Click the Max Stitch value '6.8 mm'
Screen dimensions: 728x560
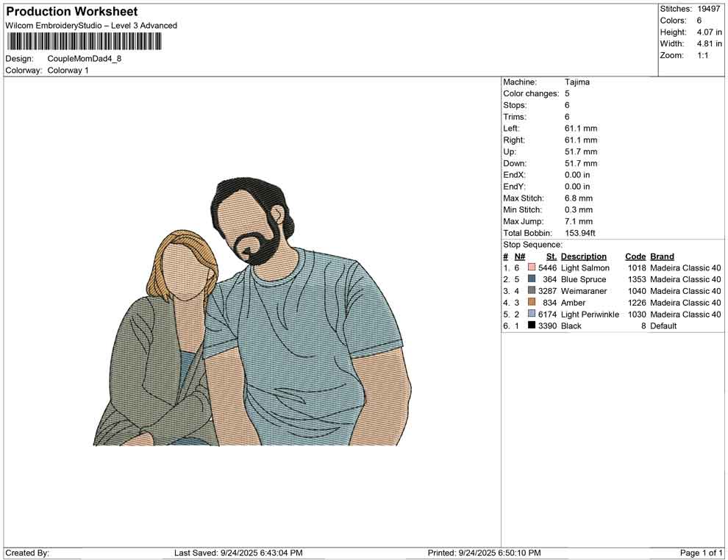tap(579, 198)
